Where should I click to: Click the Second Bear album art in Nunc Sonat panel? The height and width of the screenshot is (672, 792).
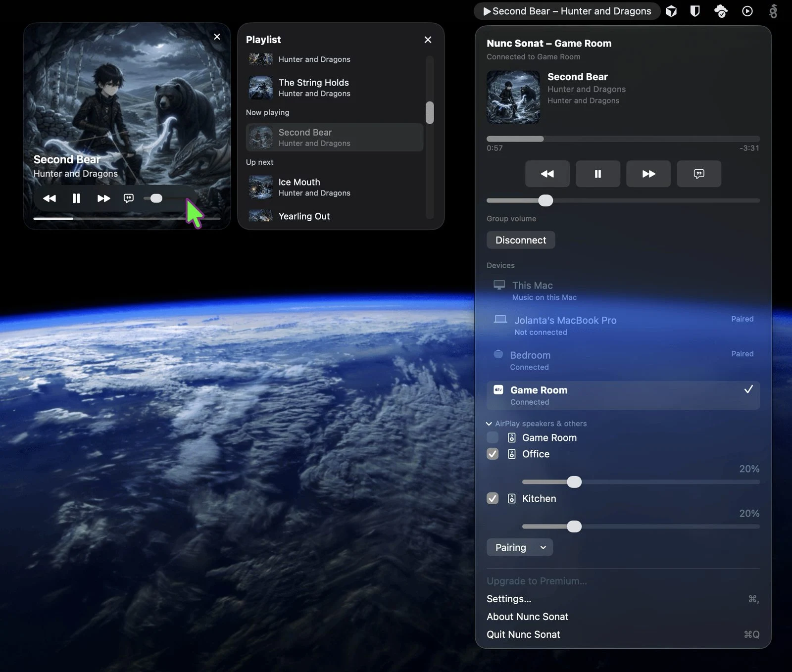point(513,97)
